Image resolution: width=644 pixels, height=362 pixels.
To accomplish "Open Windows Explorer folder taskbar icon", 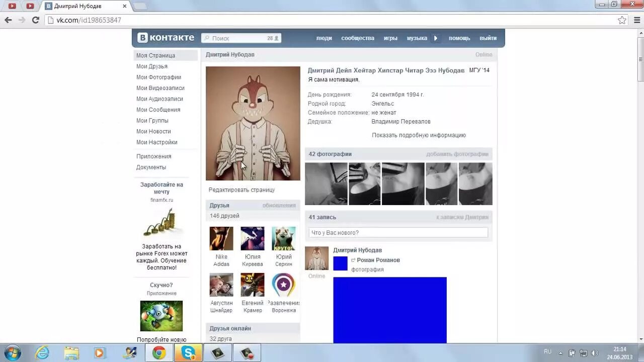I will tap(71, 353).
